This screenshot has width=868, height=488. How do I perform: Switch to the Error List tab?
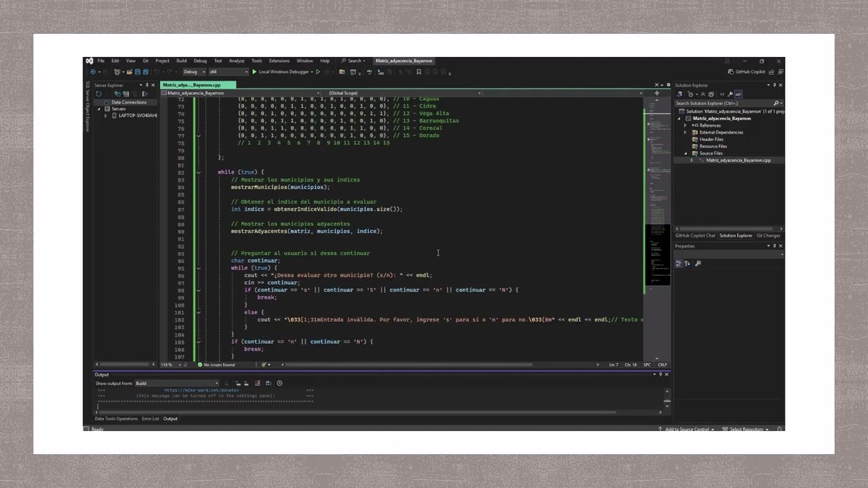coord(151,419)
